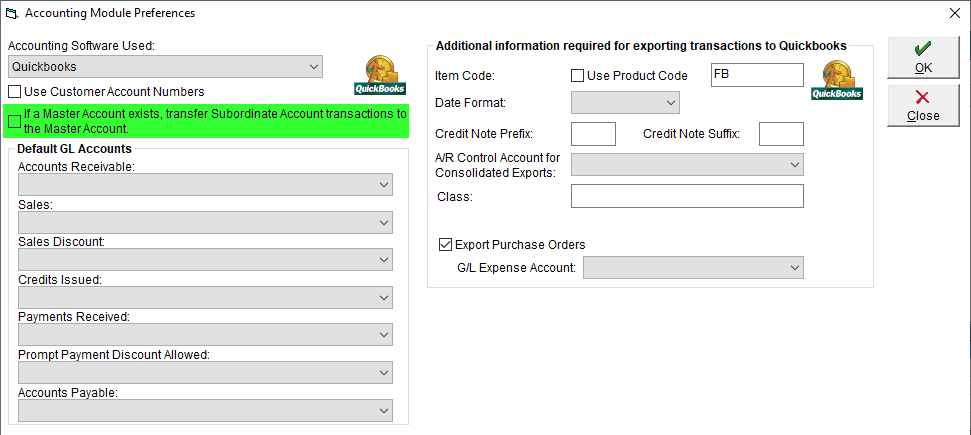Viewport: 971px width, 435px height.
Task: Expand the Accounts Receivable dropdown
Action: point(205,184)
